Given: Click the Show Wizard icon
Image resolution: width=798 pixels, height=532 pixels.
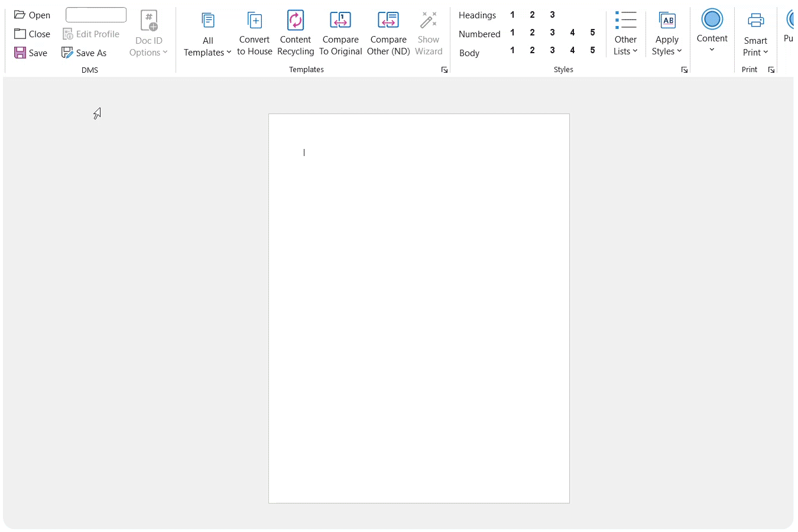Looking at the screenshot, I should [429, 21].
